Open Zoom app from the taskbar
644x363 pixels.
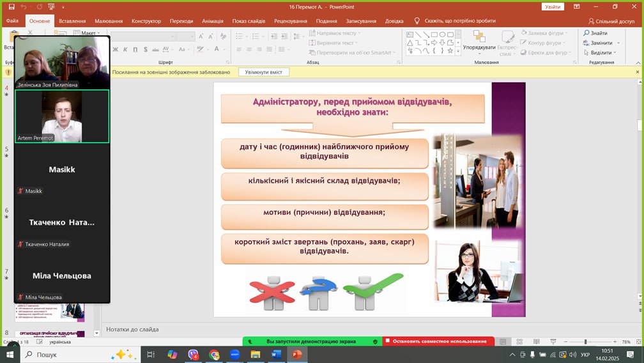tap(234, 354)
